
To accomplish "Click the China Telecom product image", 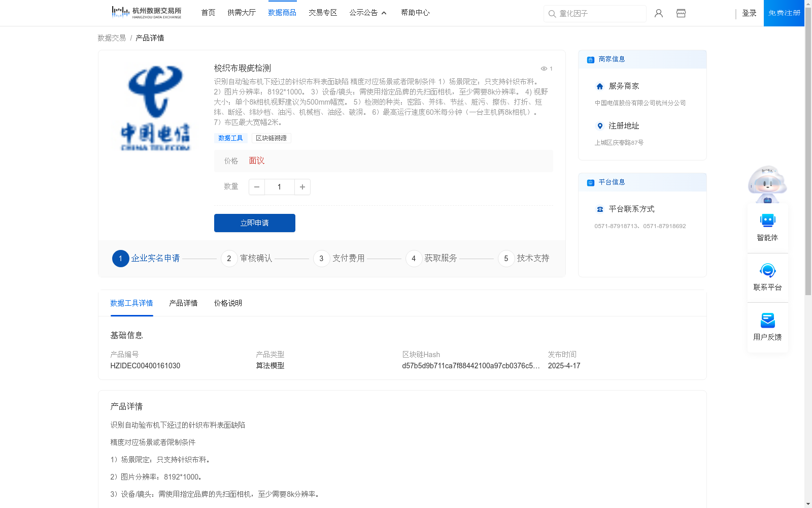I will [156, 108].
